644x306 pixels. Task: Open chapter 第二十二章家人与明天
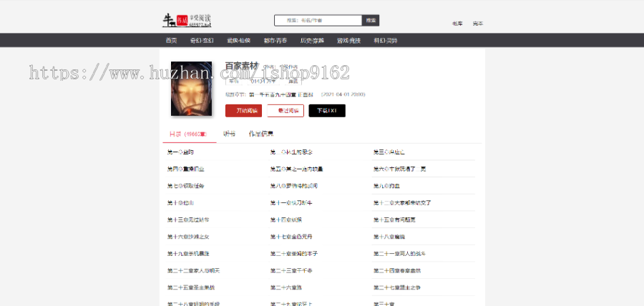[x=194, y=271]
